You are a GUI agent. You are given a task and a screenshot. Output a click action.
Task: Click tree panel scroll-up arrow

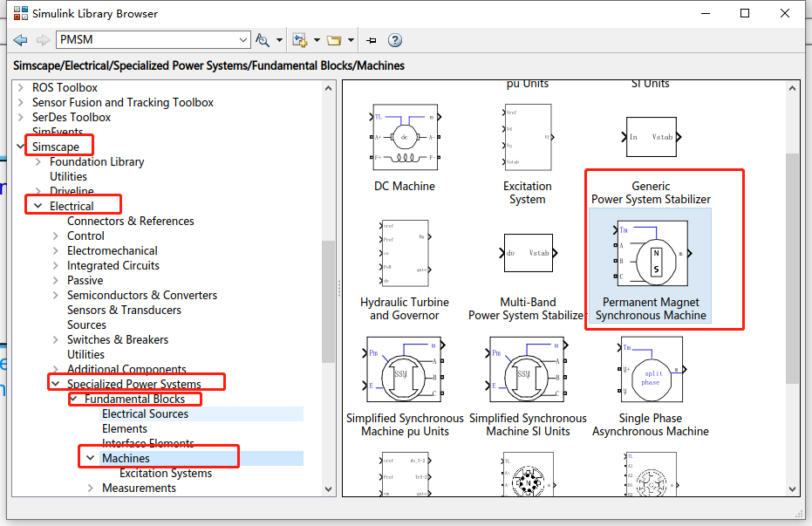pos(328,88)
